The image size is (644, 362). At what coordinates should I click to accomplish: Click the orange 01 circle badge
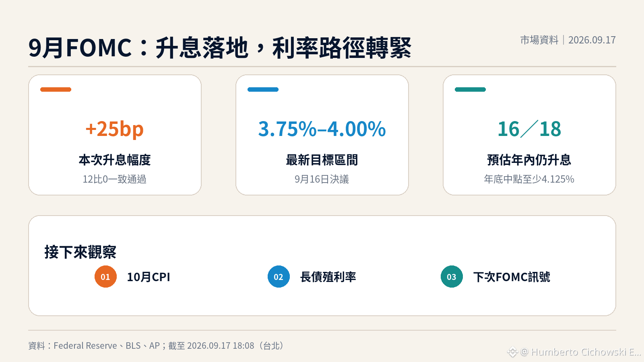(105, 277)
